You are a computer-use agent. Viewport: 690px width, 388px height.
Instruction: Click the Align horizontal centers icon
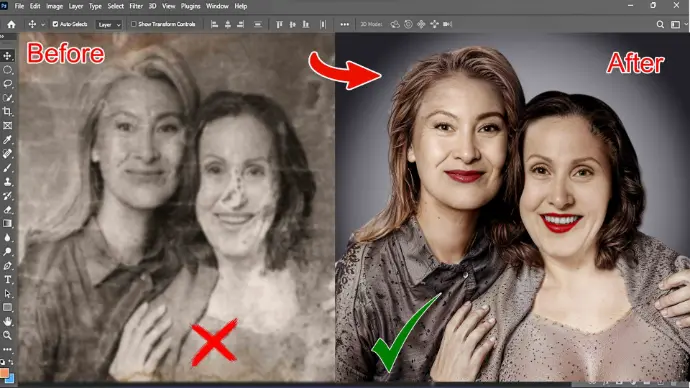coord(228,25)
